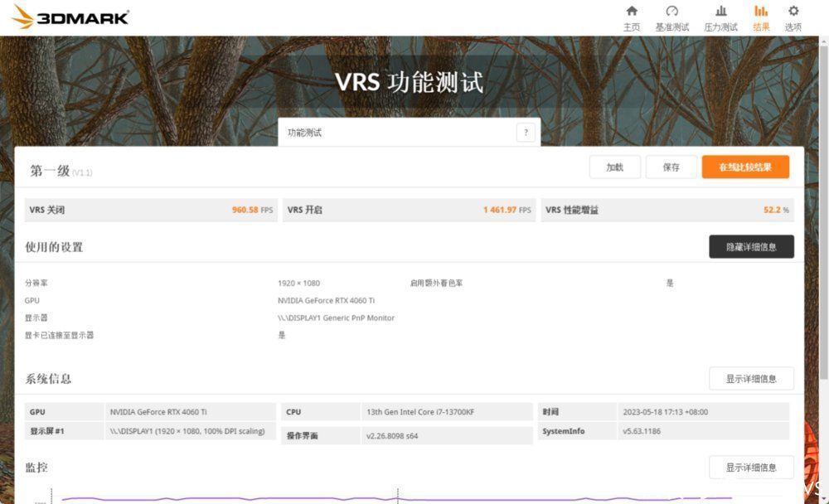Click the question mark help button
The width and height of the screenshot is (829, 504).
click(x=526, y=132)
